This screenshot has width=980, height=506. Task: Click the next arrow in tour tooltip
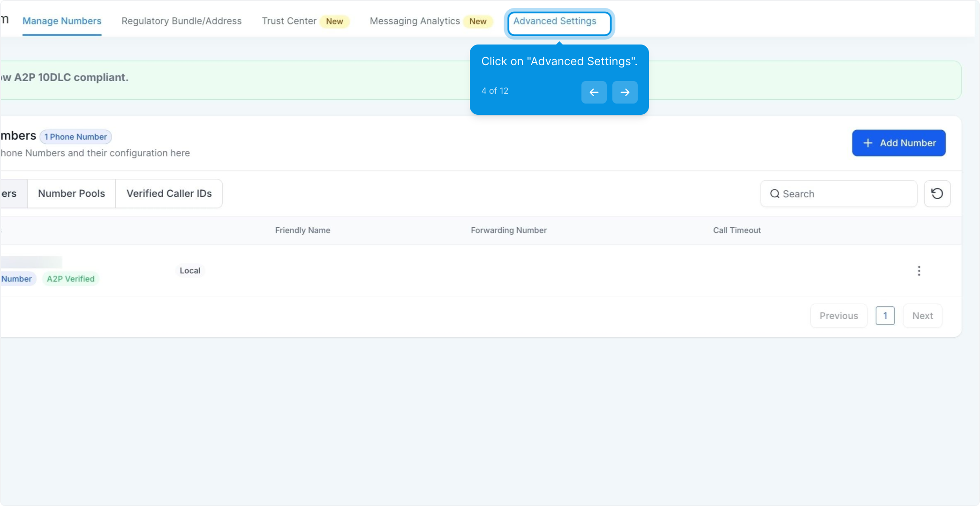(625, 92)
